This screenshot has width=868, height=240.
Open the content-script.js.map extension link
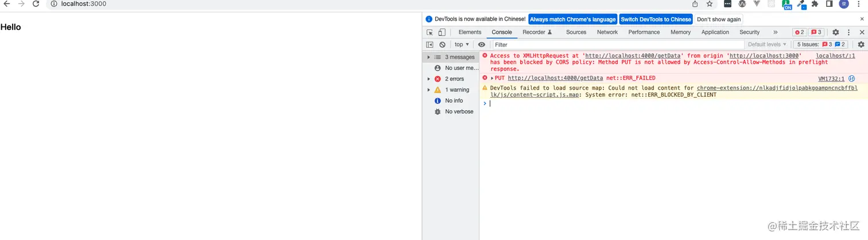coord(673,91)
